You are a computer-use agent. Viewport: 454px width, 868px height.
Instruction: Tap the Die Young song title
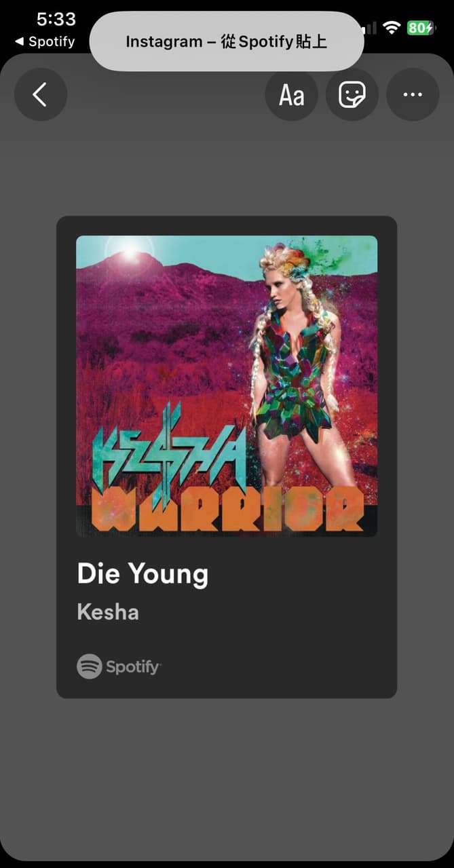[143, 575]
